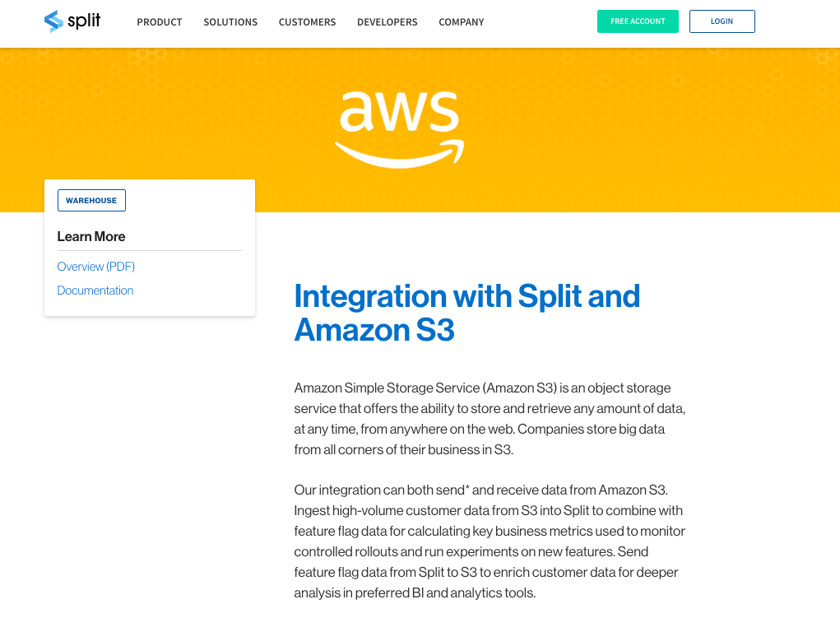Viewport: 840px width, 618px height.
Task: Click the paragraph describing Amazon Simple Storage Service
Action: [x=490, y=418]
